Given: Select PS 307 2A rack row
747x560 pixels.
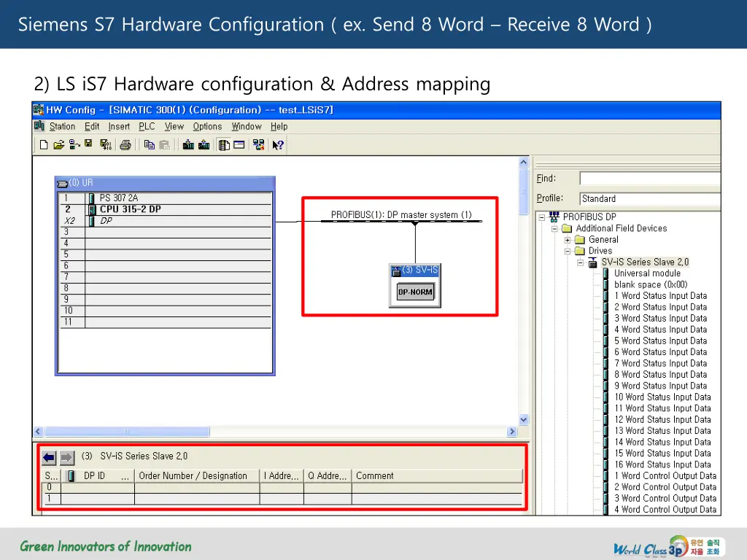Looking at the screenshot, I should (165, 198).
